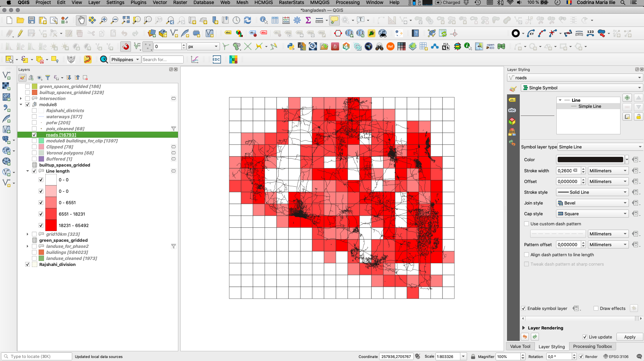This screenshot has height=361, width=644.
Task: Create a new project icon
Action: (x=9, y=20)
